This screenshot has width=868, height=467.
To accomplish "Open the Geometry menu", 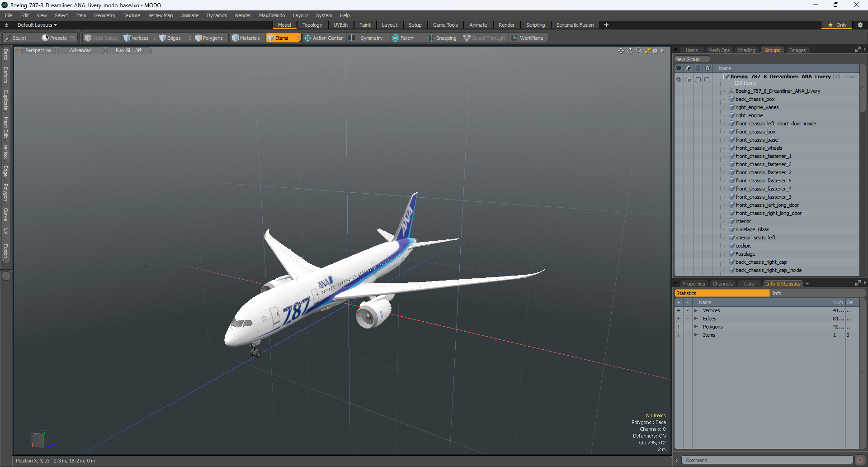I will pyautogui.click(x=104, y=15).
